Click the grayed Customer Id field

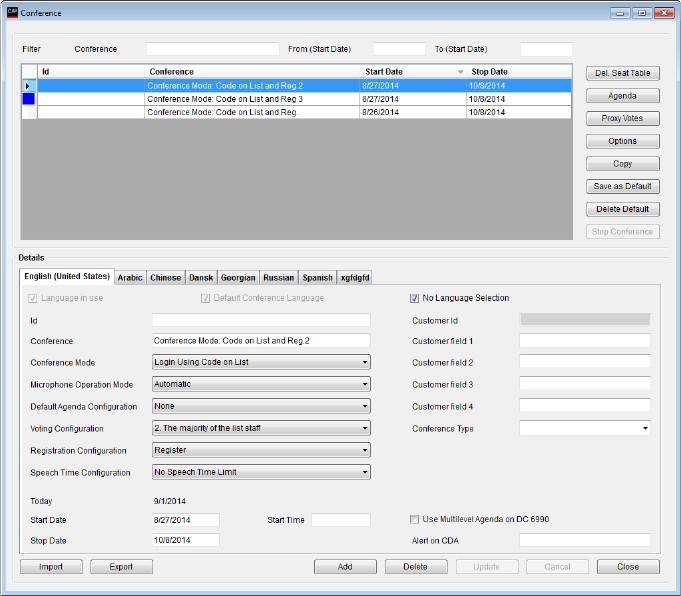pos(585,320)
